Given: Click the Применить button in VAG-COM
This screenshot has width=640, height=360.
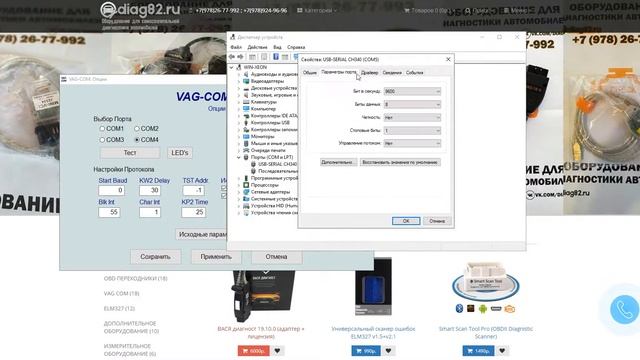Looking at the screenshot, I should (216, 257).
